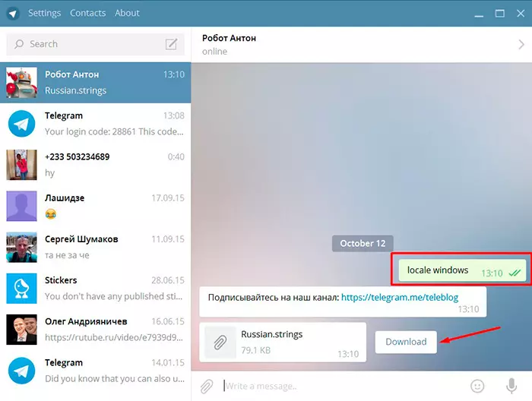Image resolution: width=532 pixels, height=401 pixels.
Task: Open the Stickers bot chat
Action: pos(95,288)
